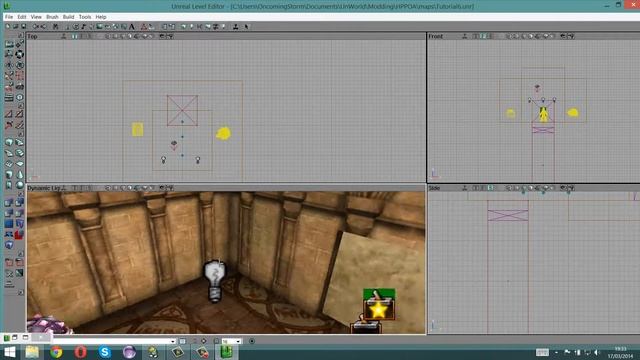Click the Save Map toolbar icon

tap(24, 27)
